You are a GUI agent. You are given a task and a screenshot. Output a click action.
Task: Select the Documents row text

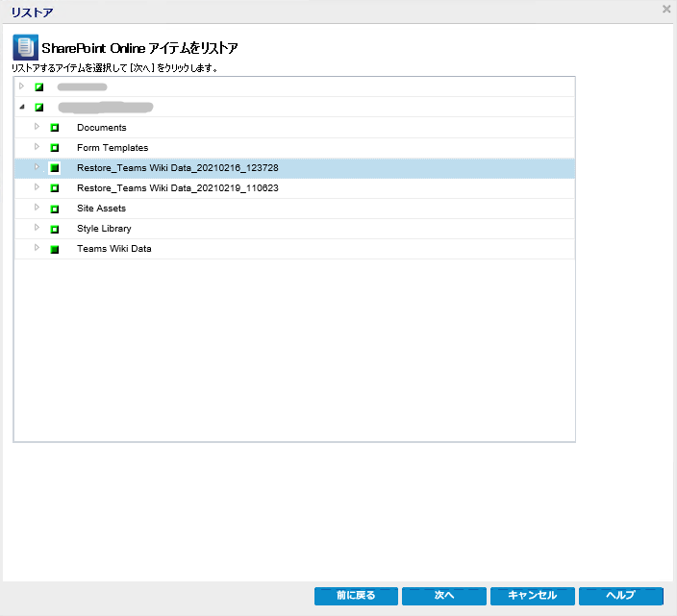click(102, 128)
